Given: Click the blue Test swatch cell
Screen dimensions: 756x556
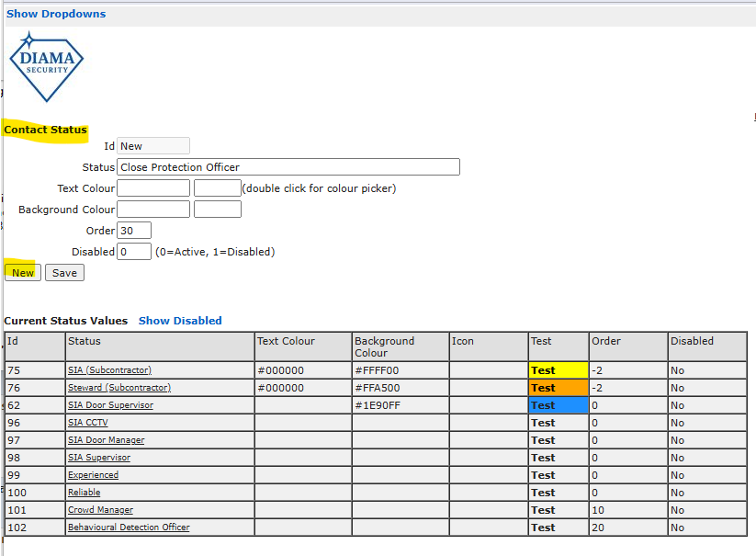Looking at the screenshot, I should click(x=559, y=405).
